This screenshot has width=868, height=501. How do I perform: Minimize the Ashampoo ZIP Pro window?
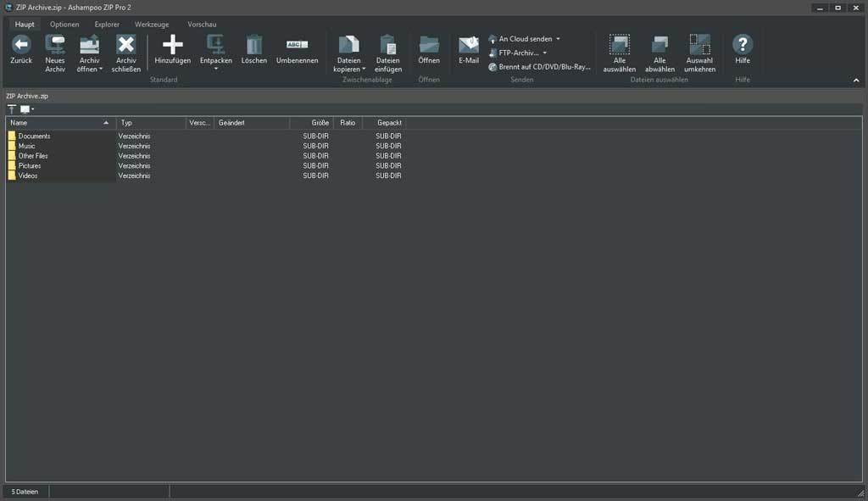click(x=820, y=8)
